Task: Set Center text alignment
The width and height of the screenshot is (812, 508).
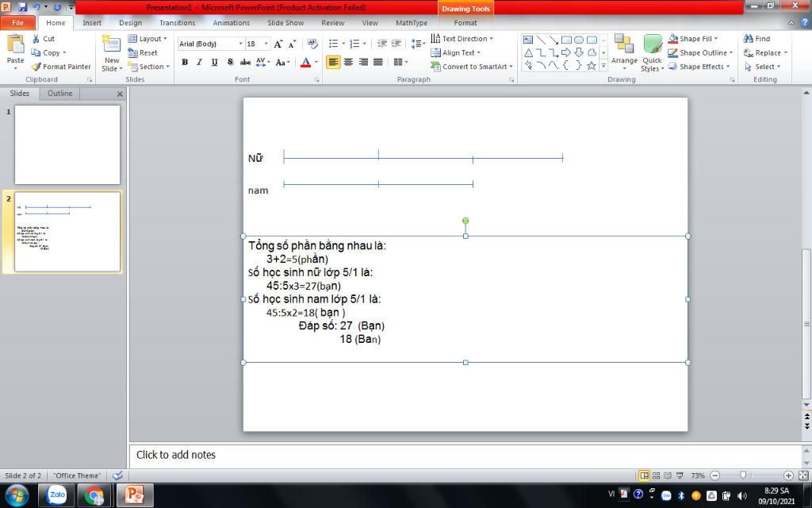Action: coord(348,62)
